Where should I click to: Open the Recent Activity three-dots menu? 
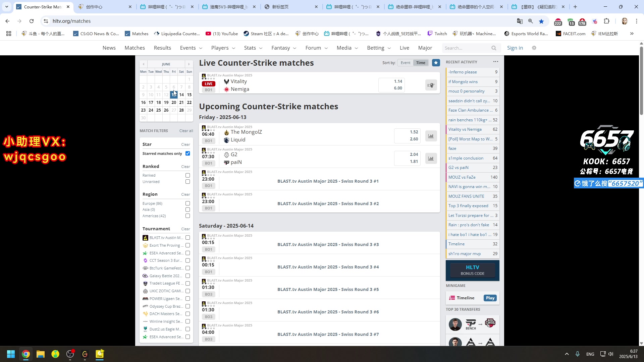pos(496,62)
